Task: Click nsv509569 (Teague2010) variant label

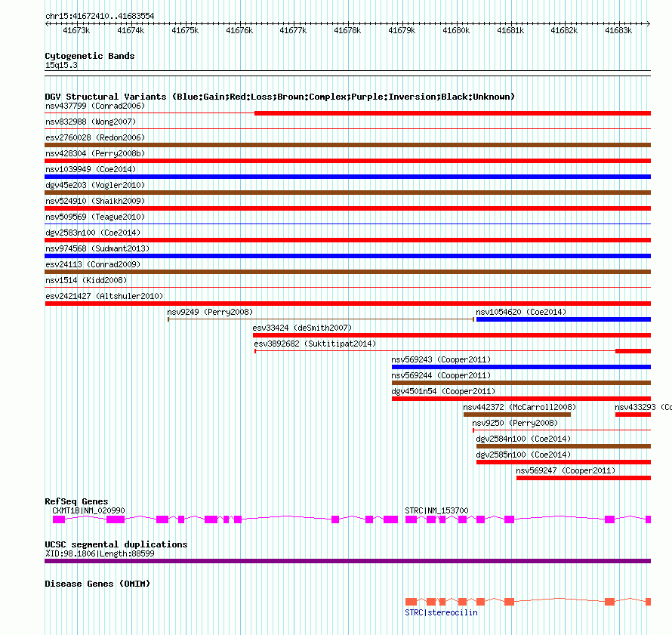Action: [95, 217]
